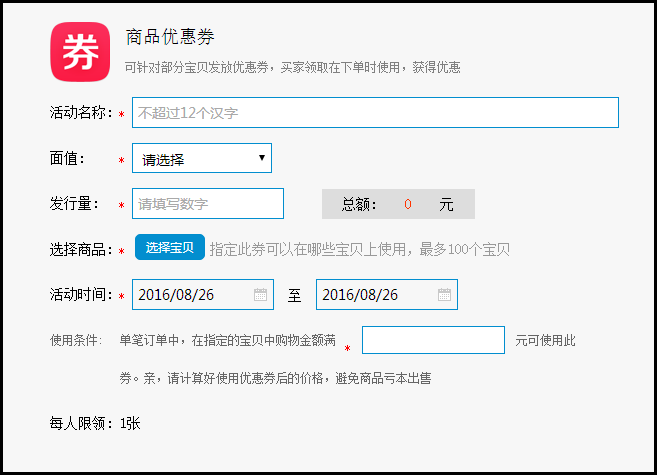Click the 最多100个宝贝 hint text
Viewport: 657px width, 475px height.
click(465, 249)
